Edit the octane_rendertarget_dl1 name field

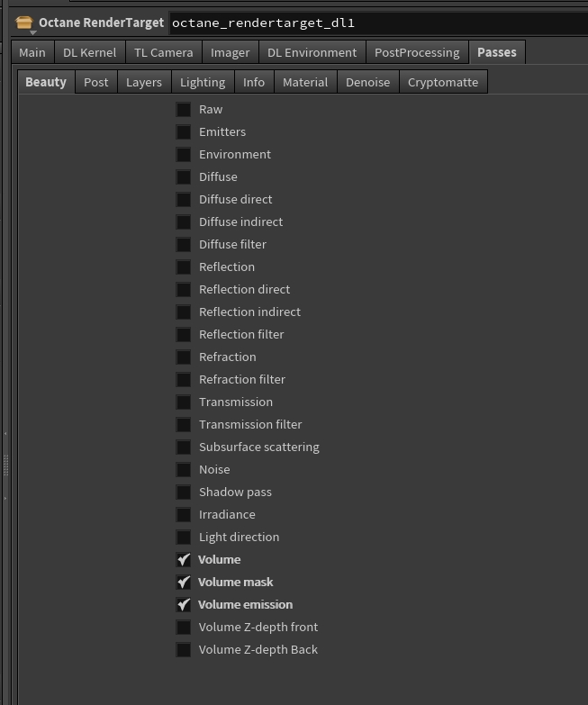pyautogui.click(x=378, y=23)
